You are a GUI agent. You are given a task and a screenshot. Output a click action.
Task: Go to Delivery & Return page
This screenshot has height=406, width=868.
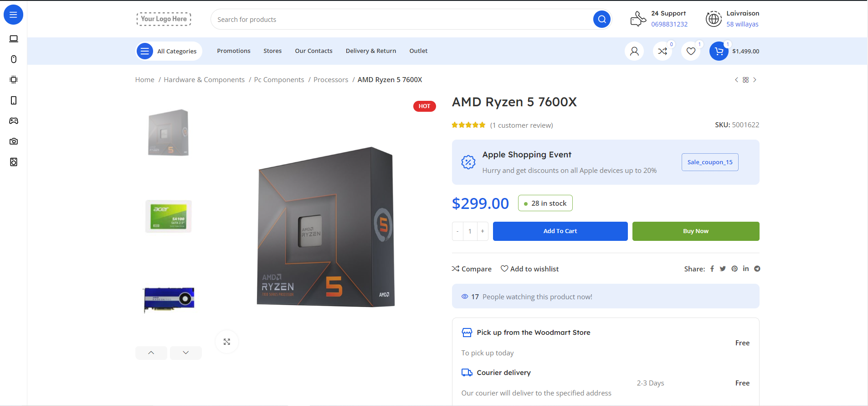point(370,51)
